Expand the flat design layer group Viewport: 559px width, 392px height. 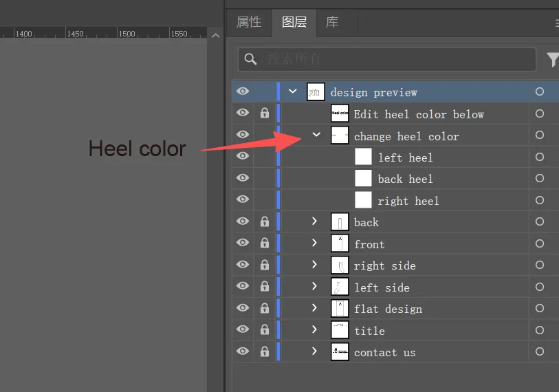click(314, 307)
